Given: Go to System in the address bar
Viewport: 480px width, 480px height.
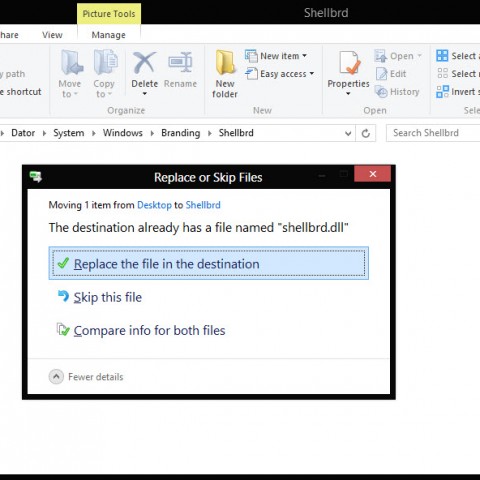Looking at the screenshot, I should point(69,133).
